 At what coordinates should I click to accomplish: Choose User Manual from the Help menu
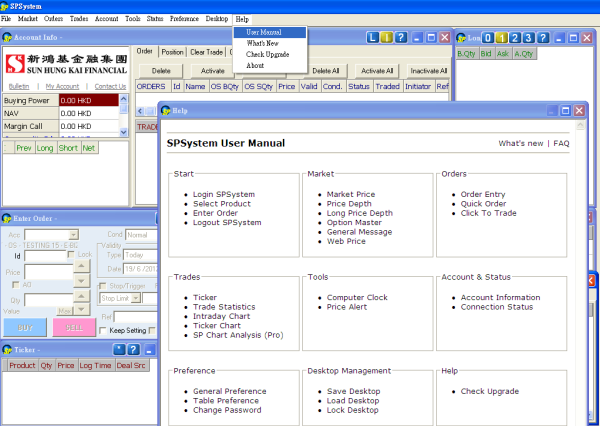click(270, 32)
